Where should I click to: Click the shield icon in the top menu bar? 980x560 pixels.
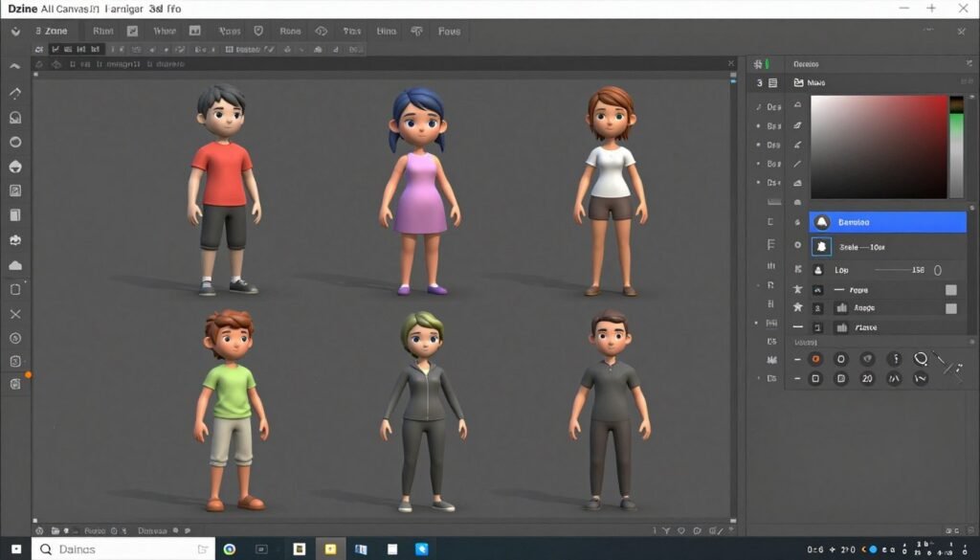point(258,31)
